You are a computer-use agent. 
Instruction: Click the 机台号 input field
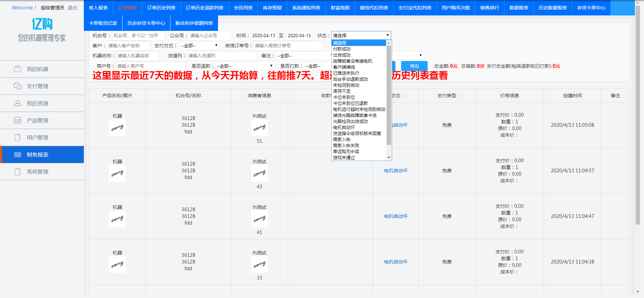coord(138,36)
